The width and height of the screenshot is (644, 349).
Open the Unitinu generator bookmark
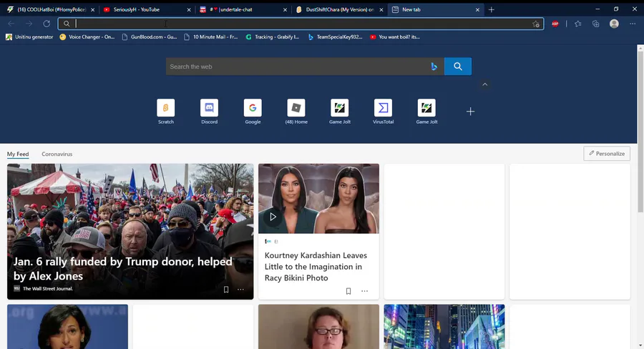[29, 37]
